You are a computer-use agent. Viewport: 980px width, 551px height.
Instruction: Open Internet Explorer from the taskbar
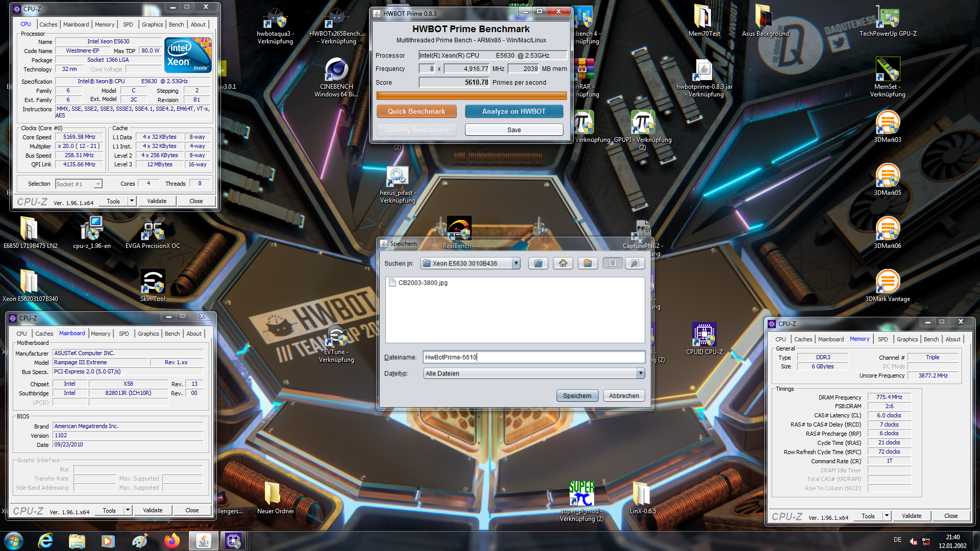click(45, 541)
